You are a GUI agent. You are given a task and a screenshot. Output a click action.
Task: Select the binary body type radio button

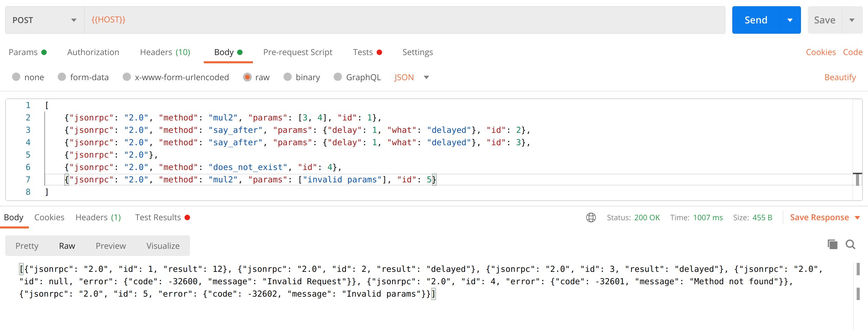[288, 77]
